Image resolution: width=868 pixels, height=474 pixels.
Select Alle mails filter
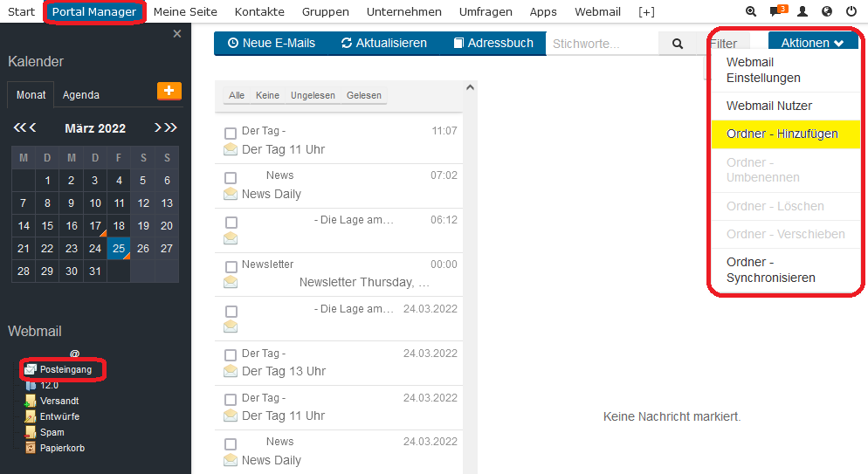tap(237, 95)
